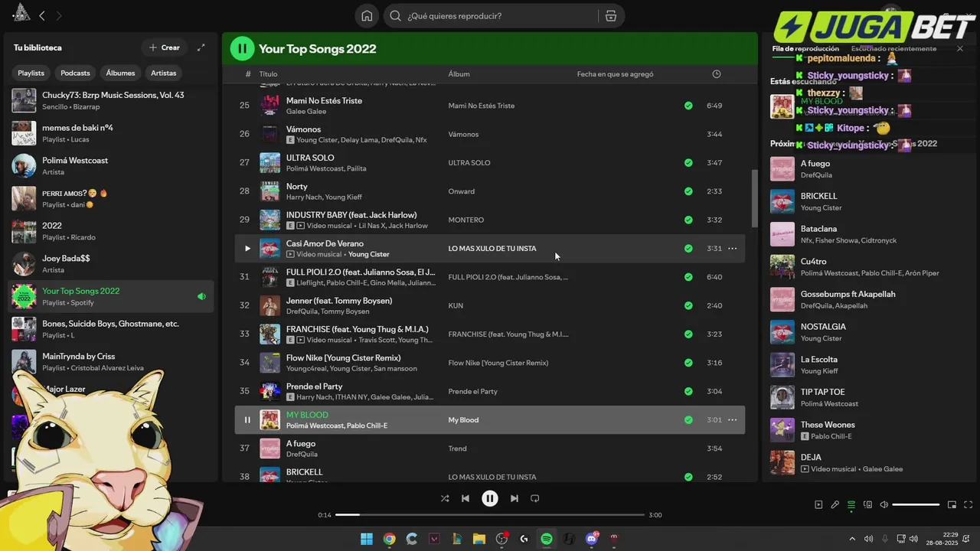Open more options for Casi Amor De Verano
Screen dimensions: 980x551
tap(732, 248)
